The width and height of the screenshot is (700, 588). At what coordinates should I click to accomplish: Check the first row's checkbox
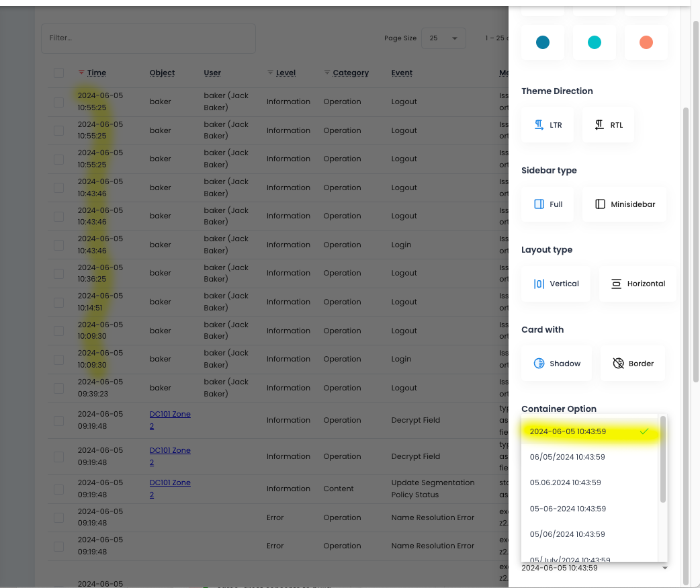[59, 102]
